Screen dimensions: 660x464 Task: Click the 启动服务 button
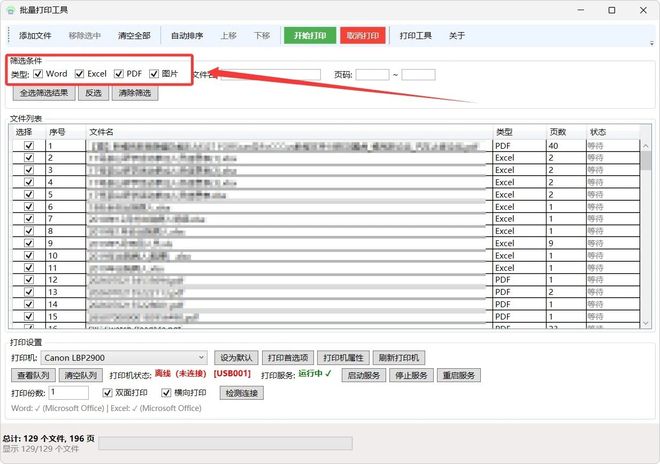(x=364, y=375)
